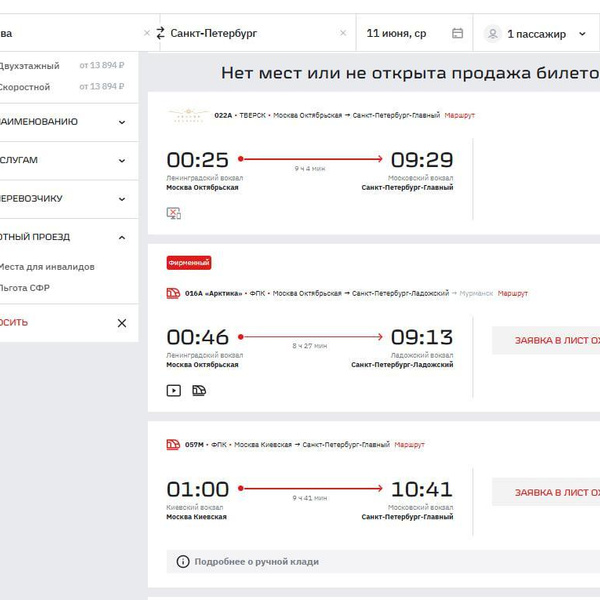600x600 pixels.
Task: Click the Санкт-Петербург destination input field
Action: (250, 33)
